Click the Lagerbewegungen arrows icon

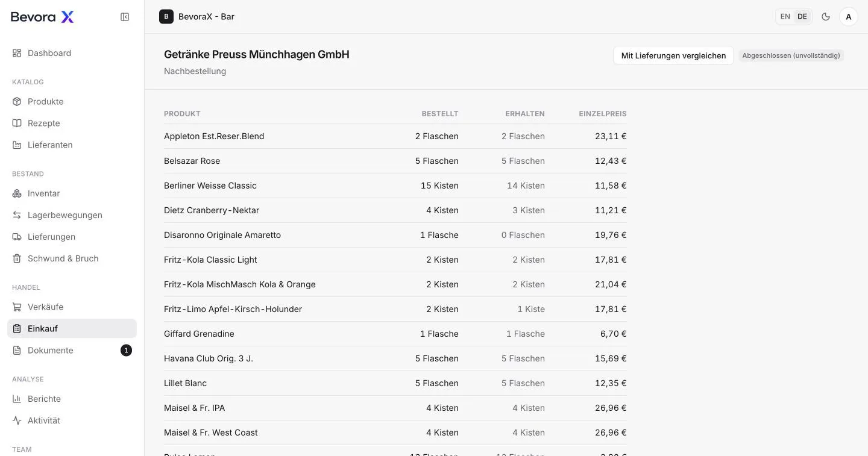(17, 215)
